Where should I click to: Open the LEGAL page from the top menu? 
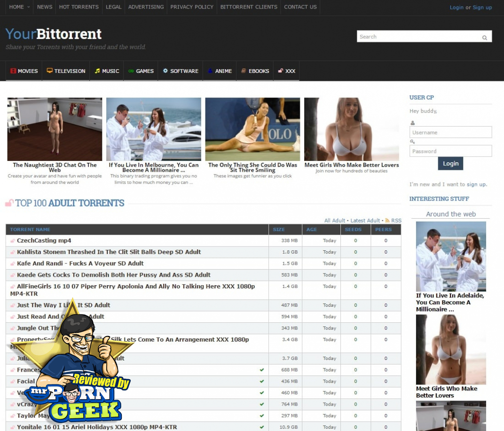pos(113,7)
